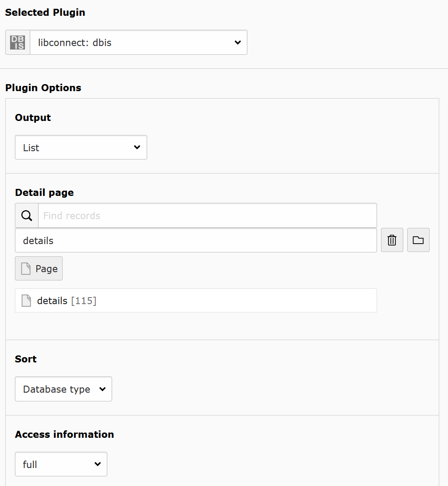The width and height of the screenshot is (448, 486).
Task: Click the chevron on the Sort selector
Action: [x=102, y=389]
